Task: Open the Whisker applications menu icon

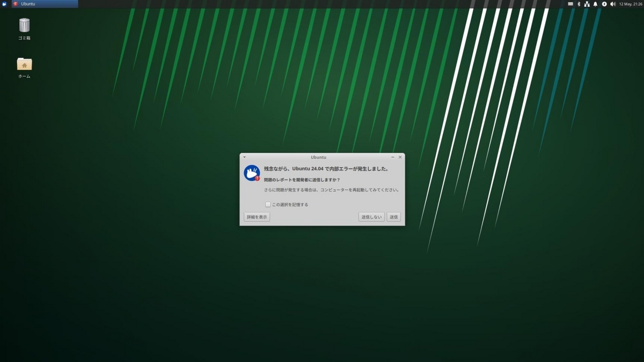Action: coord(4,4)
